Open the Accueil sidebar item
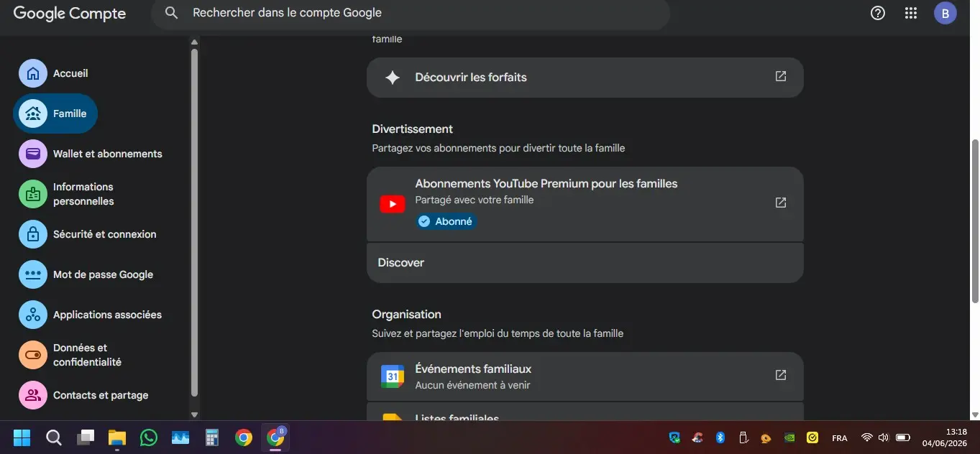The width and height of the screenshot is (980, 454). (x=55, y=73)
